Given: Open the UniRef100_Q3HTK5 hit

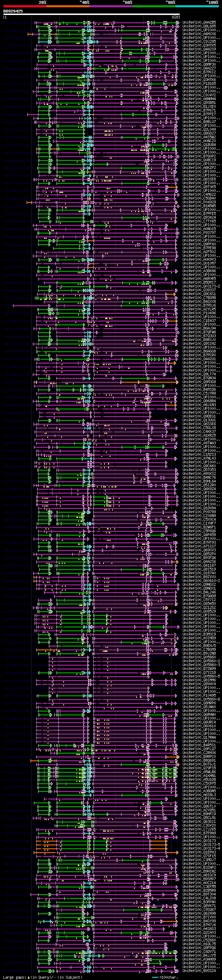Looking at the screenshot, I should coord(199,45).
